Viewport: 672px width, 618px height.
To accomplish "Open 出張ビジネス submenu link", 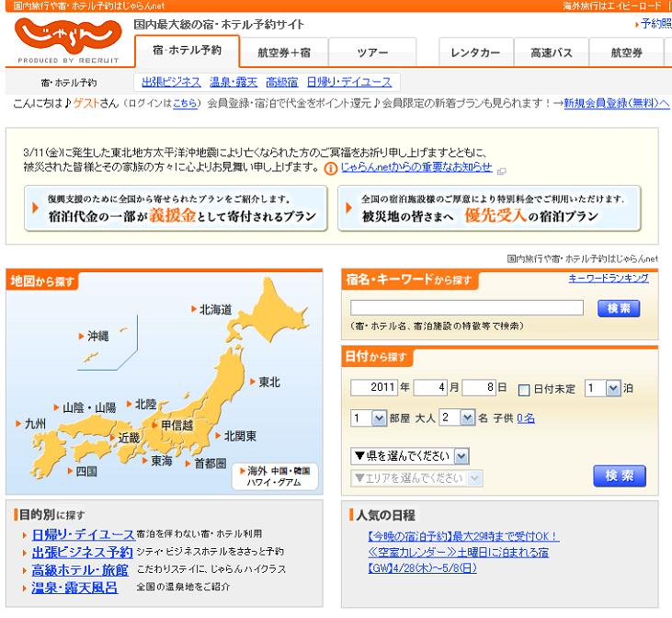I will tap(171, 82).
